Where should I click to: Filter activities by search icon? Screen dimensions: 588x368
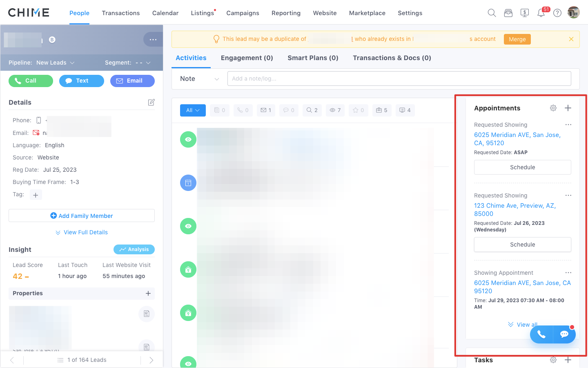click(x=312, y=110)
